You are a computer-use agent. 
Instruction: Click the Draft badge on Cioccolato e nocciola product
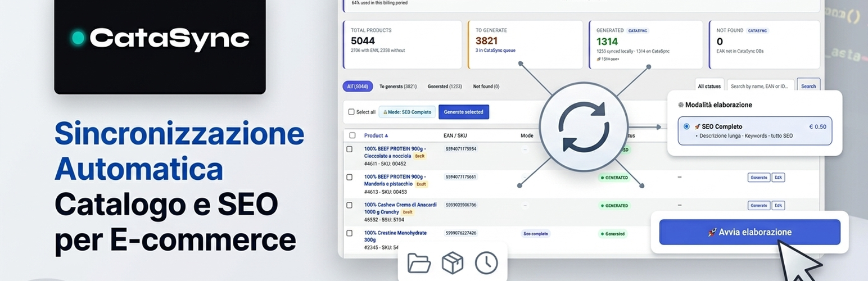[419, 156]
